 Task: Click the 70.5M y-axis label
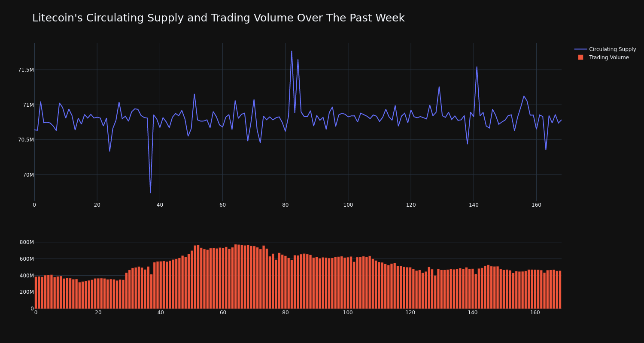[26, 140]
